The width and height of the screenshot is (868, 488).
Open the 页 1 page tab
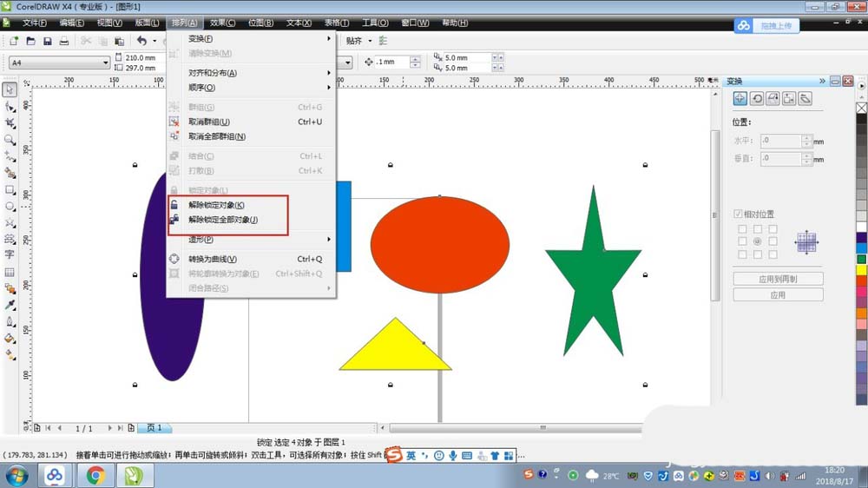click(x=155, y=427)
